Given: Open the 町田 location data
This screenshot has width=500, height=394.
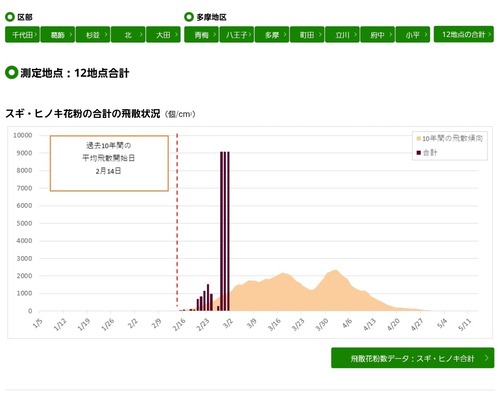Looking at the screenshot, I should coord(307,34).
